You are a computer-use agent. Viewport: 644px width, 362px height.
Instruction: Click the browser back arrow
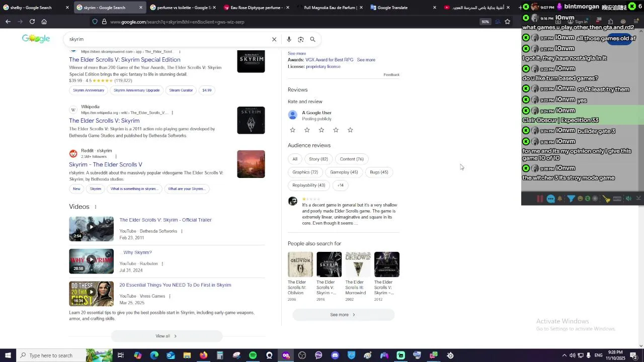[8, 22]
